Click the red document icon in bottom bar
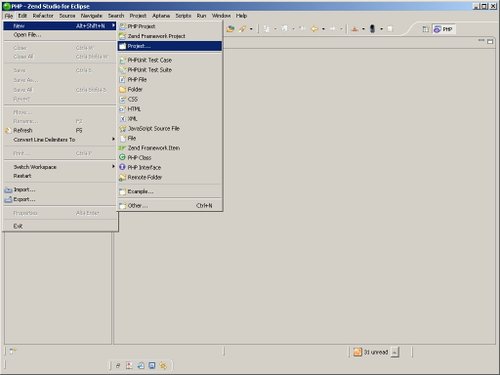 click(x=129, y=366)
